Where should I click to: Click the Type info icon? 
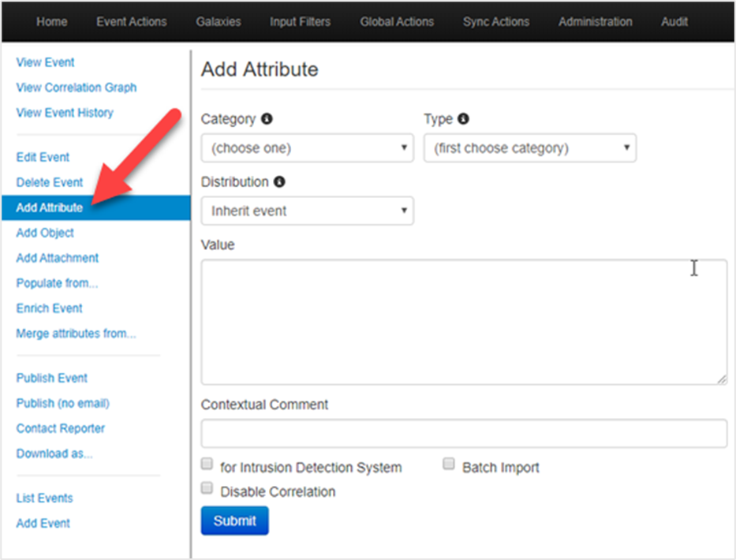point(463,119)
